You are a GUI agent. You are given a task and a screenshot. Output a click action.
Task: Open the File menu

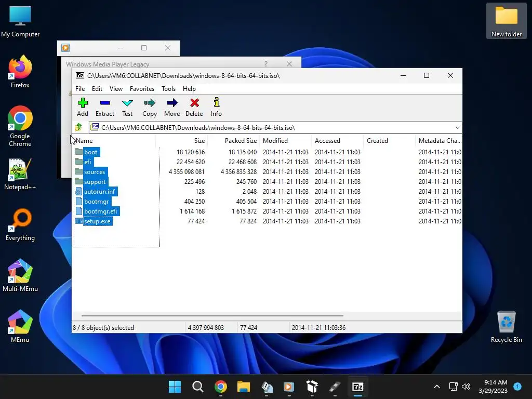point(80,88)
